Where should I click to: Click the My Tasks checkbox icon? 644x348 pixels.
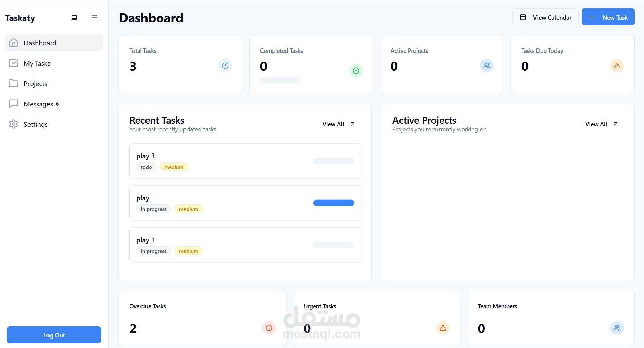pos(14,63)
